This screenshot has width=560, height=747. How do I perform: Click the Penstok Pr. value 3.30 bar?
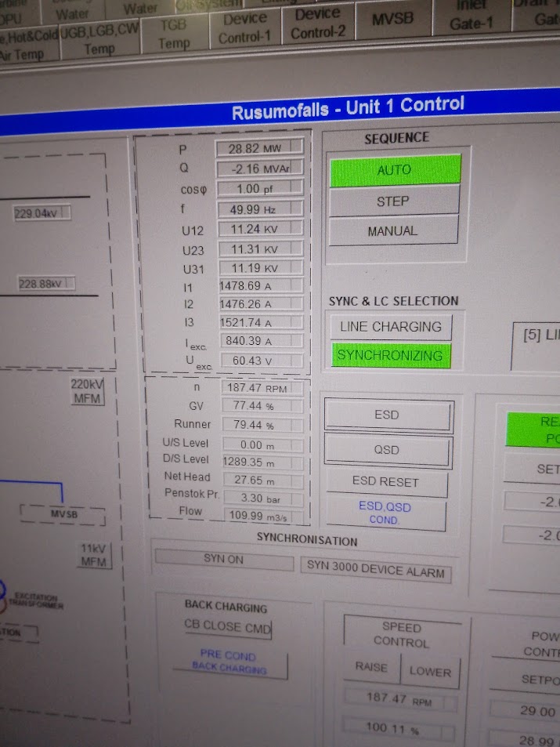pos(264,499)
